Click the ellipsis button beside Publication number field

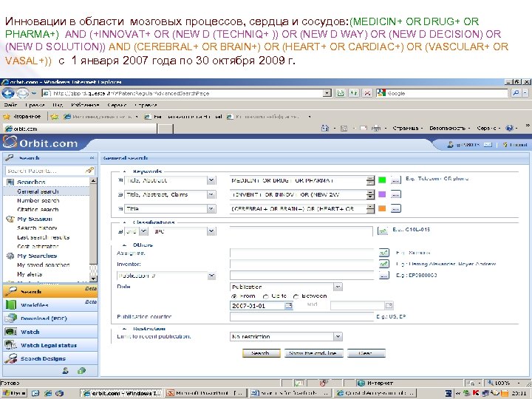tap(383, 275)
